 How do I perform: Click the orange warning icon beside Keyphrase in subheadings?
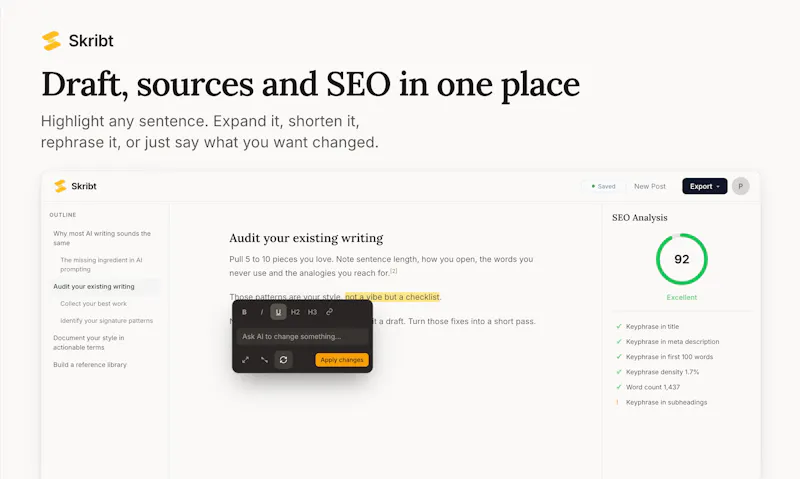click(617, 402)
